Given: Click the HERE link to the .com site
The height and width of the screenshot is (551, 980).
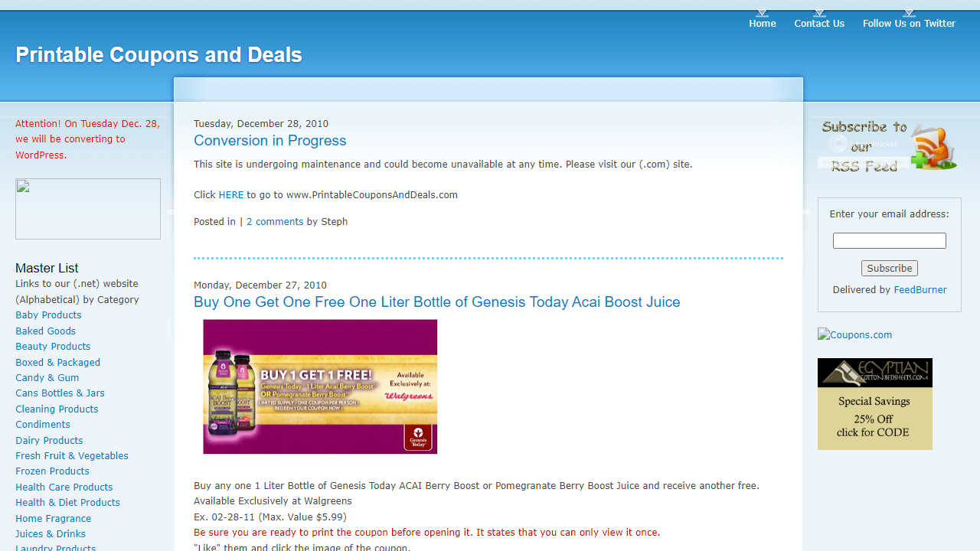Looking at the screenshot, I should pos(230,194).
